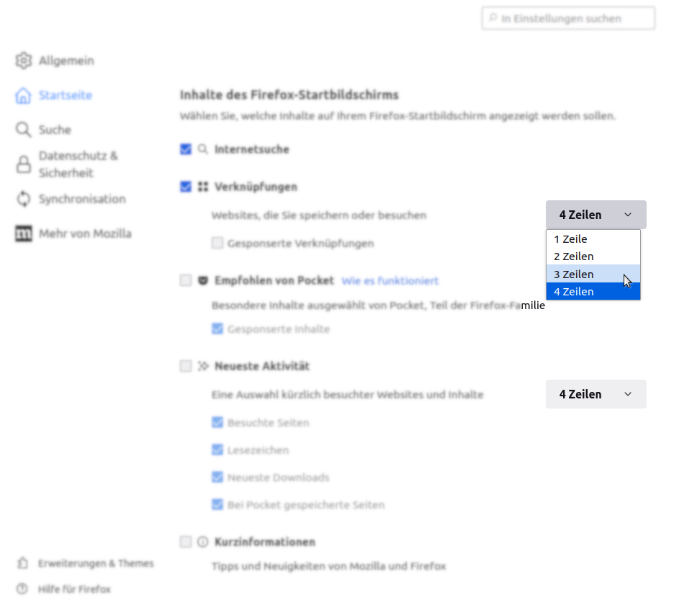Select "3 Zeilen" from the list
This screenshot has width=674, height=616.
click(574, 274)
